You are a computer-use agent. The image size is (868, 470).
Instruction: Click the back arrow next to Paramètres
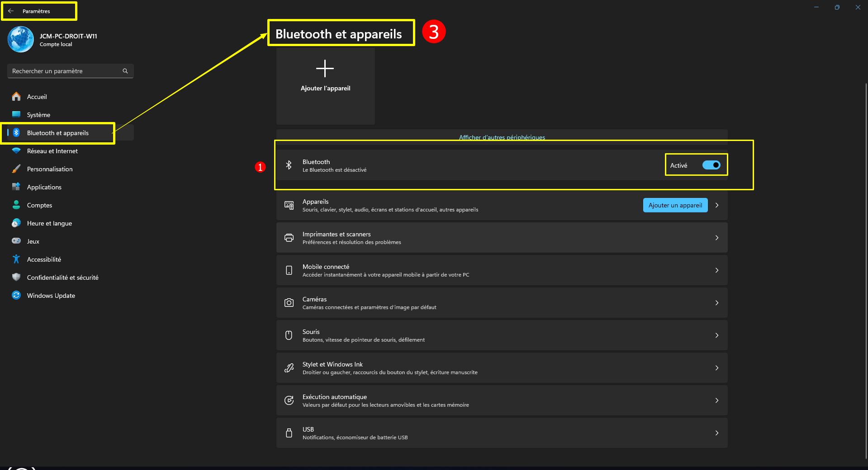click(11, 11)
